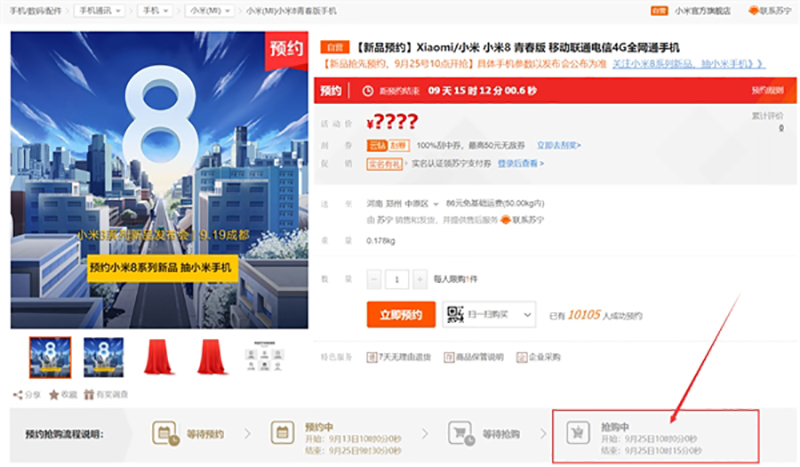Screen dimensions: 800x467
Task: Click the 10105 reservation count text
Action: [x=584, y=315]
